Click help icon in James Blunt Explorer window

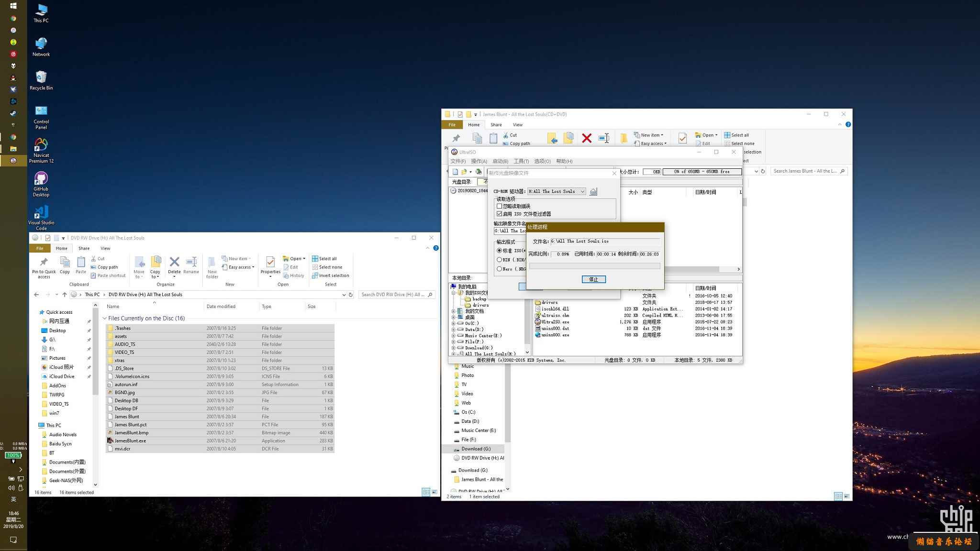click(848, 124)
